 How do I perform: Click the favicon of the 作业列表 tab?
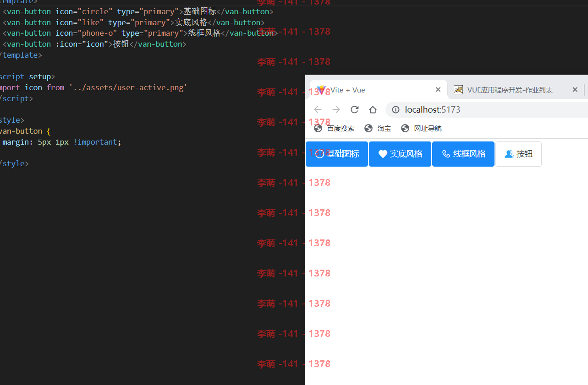pyautogui.click(x=458, y=90)
